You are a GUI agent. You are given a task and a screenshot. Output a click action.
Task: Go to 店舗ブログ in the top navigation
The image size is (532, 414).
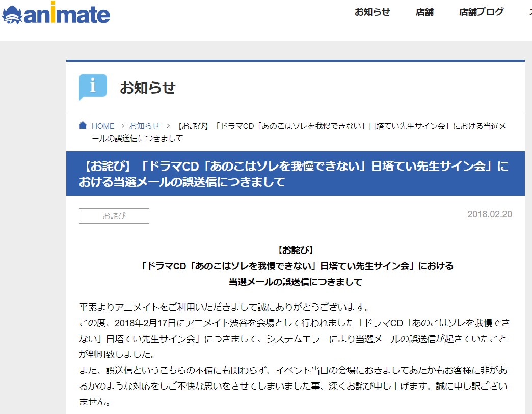[x=481, y=12]
